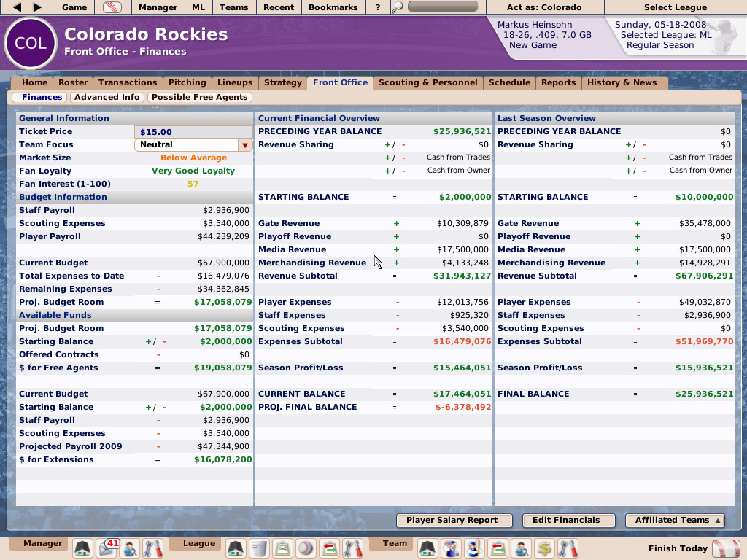Open the Manager home icon
The height and width of the screenshot is (560, 747).
pyautogui.click(x=82, y=548)
